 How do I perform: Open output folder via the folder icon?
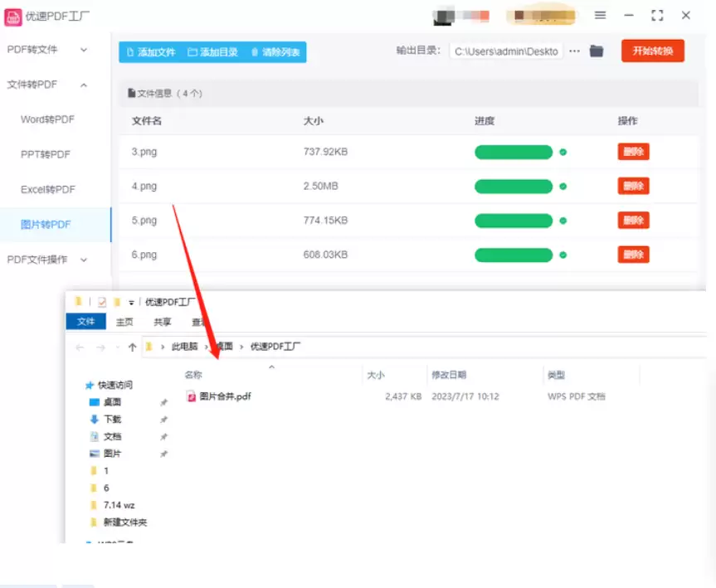click(x=597, y=51)
